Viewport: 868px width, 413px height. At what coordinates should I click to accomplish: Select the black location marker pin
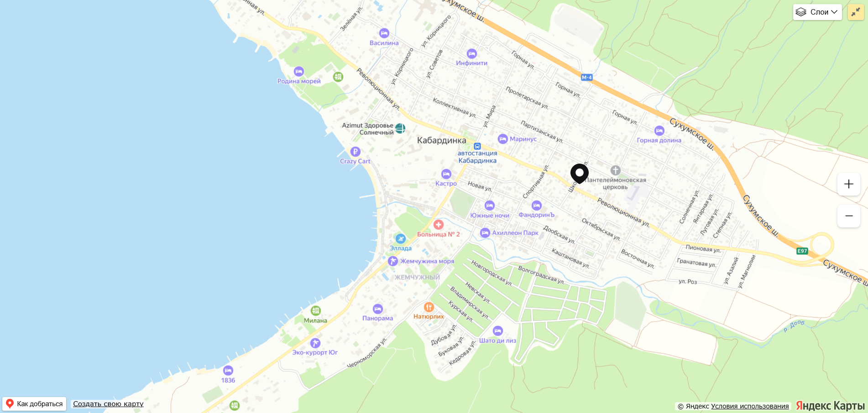click(580, 174)
